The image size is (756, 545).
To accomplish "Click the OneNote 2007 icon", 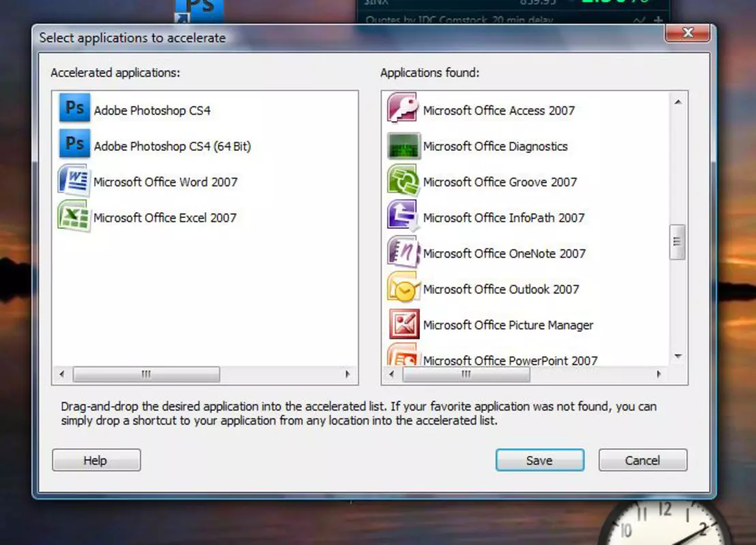I will click(x=404, y=251).
